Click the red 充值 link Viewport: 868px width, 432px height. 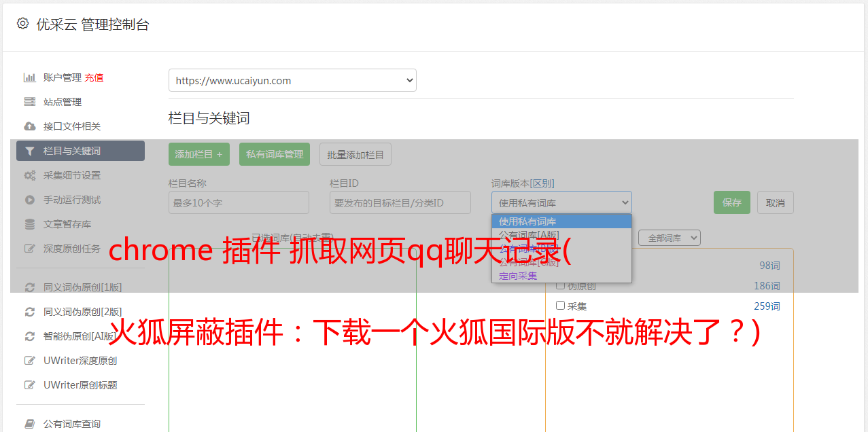tap(94, 77)
